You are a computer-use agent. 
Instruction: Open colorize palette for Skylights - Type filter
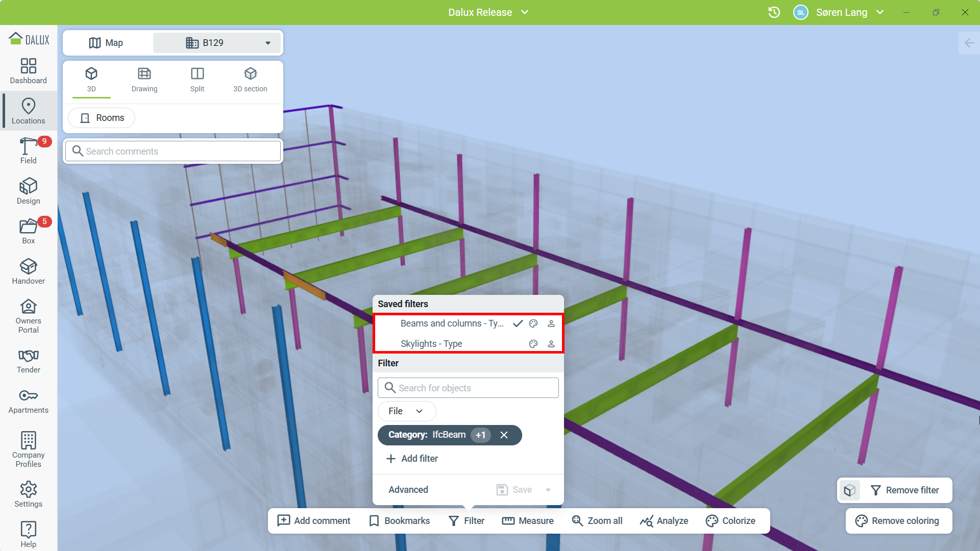pyautogui.click(x=533, y=344)
